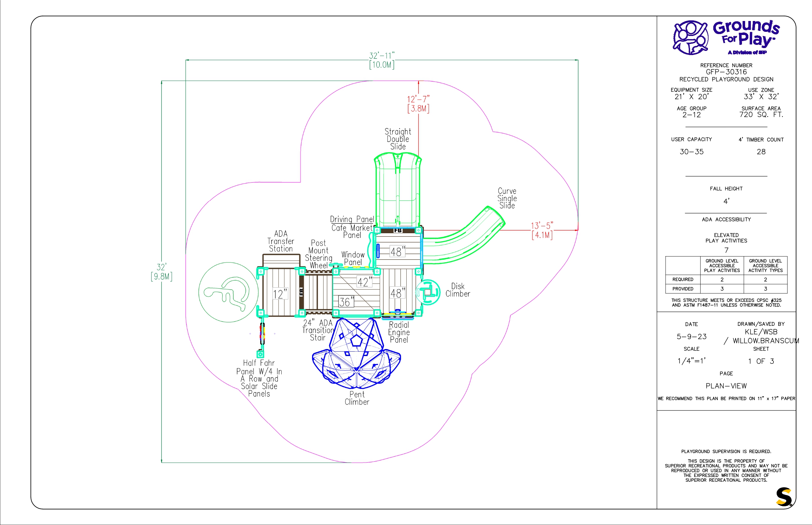
Task: Select the blue Pent Climber drawing
Action: point(357,353)
